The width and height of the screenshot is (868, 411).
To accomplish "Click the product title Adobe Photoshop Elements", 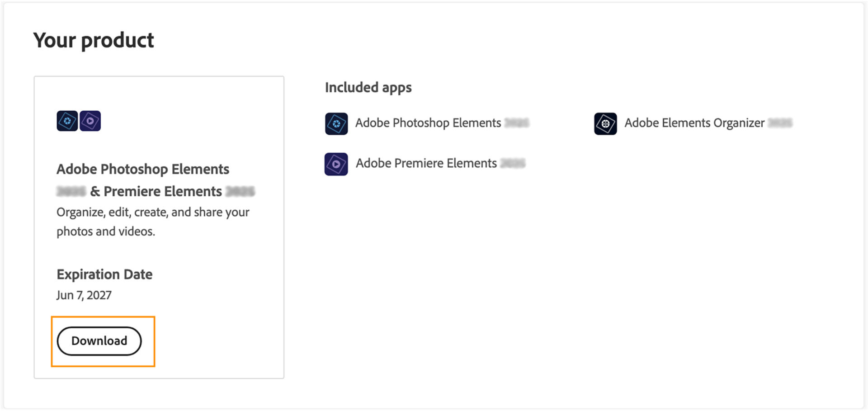I will click(x=143, y=169).
